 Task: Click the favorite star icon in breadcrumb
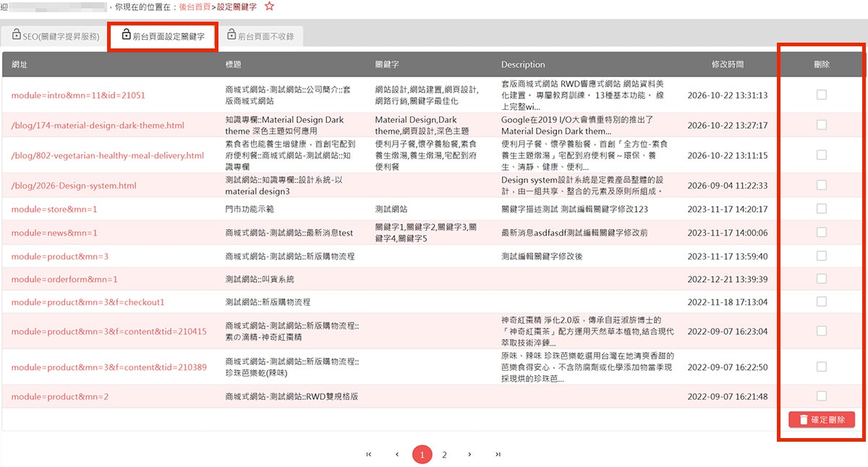[x=270, y=6]
